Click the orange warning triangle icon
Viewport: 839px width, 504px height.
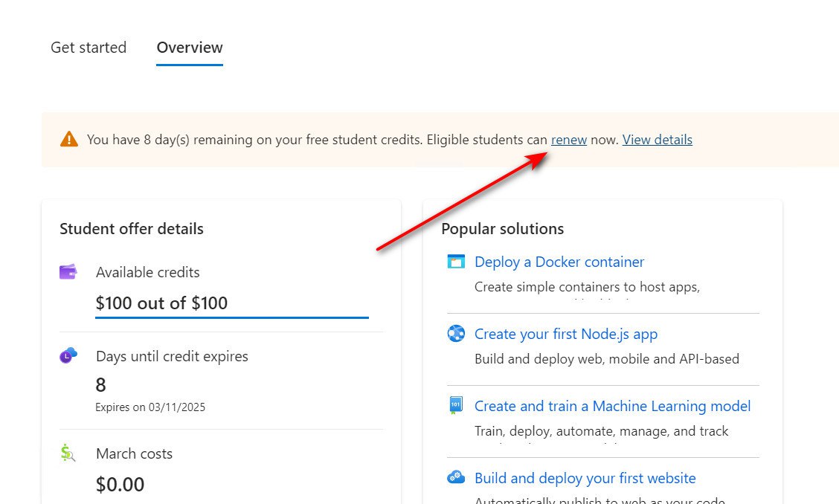[69, 139]
